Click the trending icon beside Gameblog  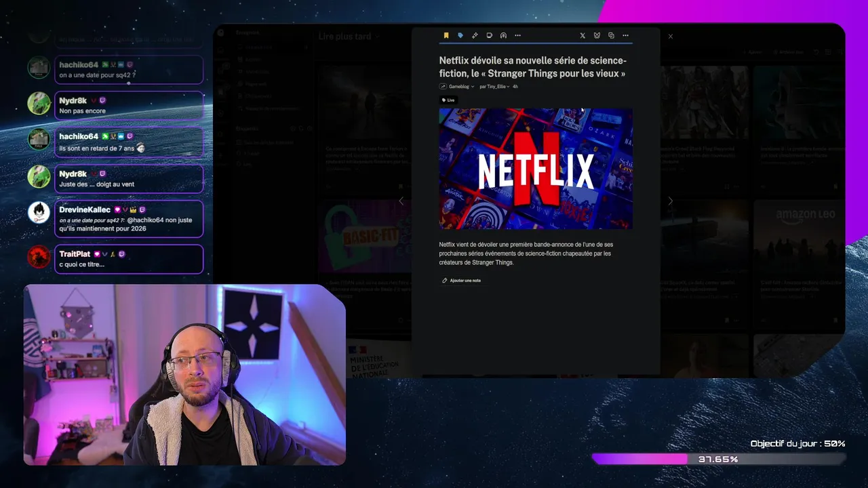pos(443,87)
